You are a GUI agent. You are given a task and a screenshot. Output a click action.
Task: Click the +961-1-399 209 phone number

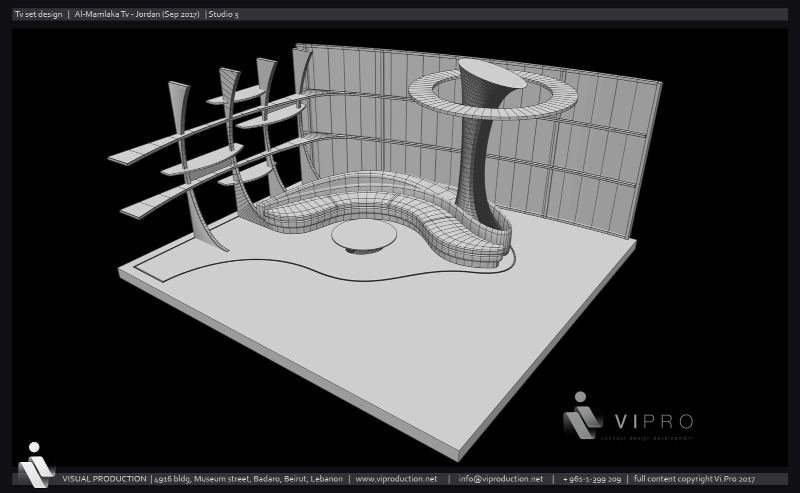592,479
